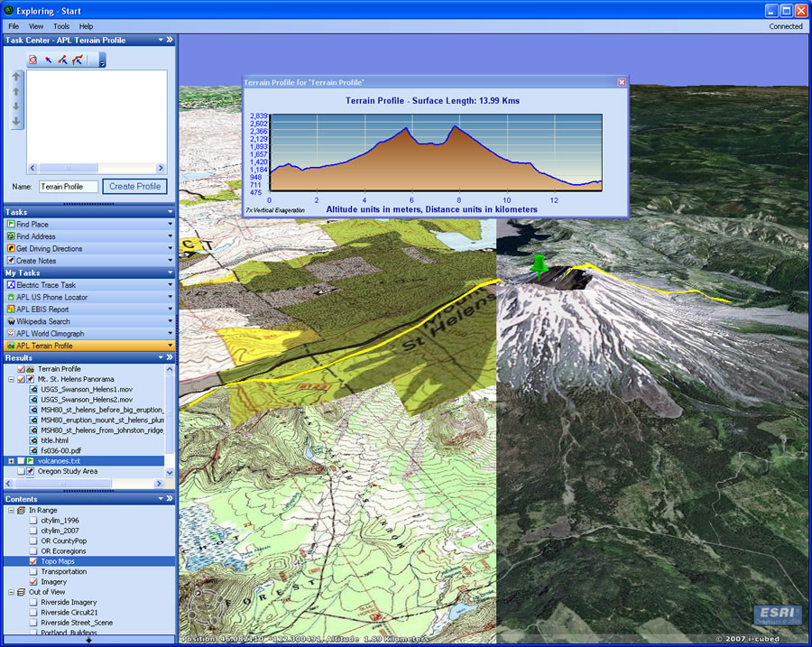Click the Results horizontal scrollbar thumb
The height and width of the screenshot is (647, 812).
62,484
